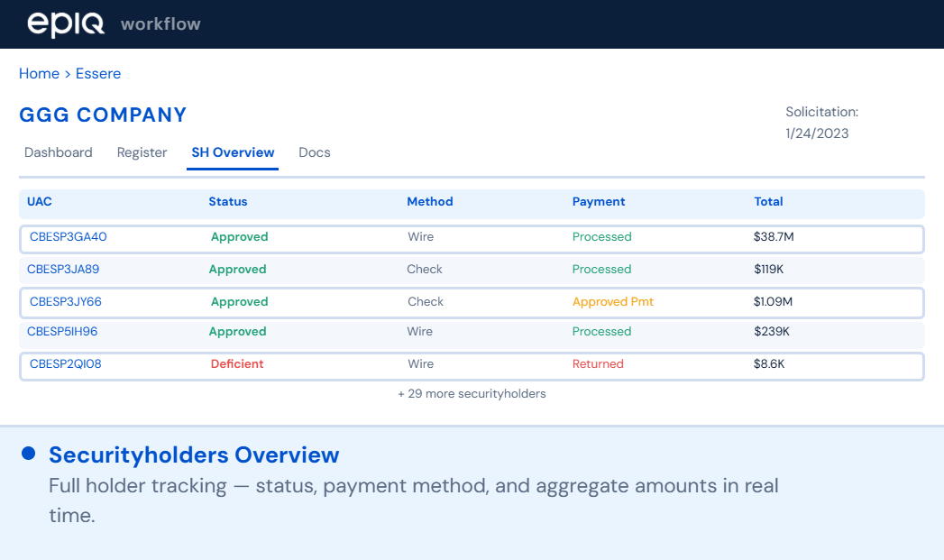Click Processed payment for CBESP3JA89
The height and width of the screenshot is (560, 944).
click(602, 269)
